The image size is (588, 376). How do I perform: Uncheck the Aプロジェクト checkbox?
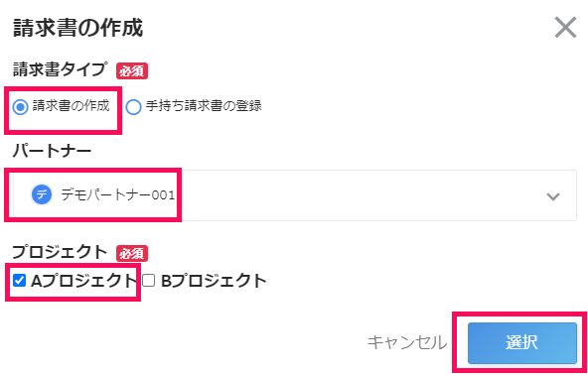tap(19, 280)
